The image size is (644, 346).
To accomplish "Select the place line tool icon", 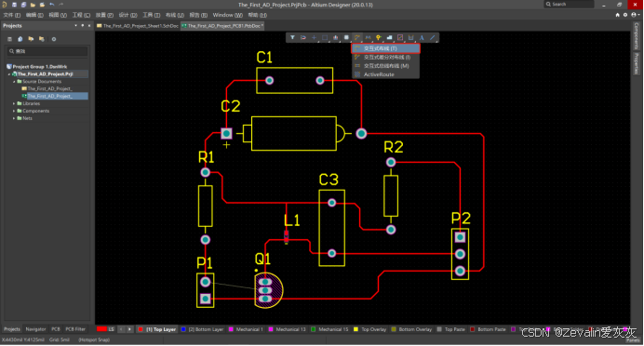I will pos(433,38).
